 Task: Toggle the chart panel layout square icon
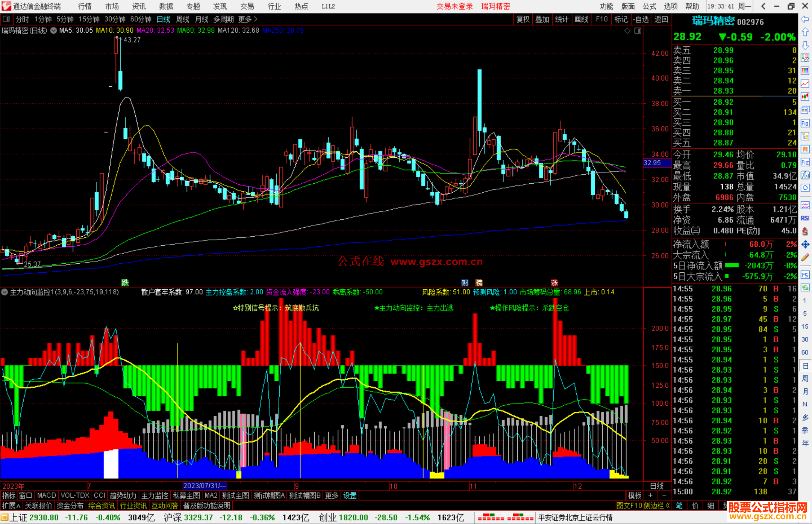pos(638,30)
